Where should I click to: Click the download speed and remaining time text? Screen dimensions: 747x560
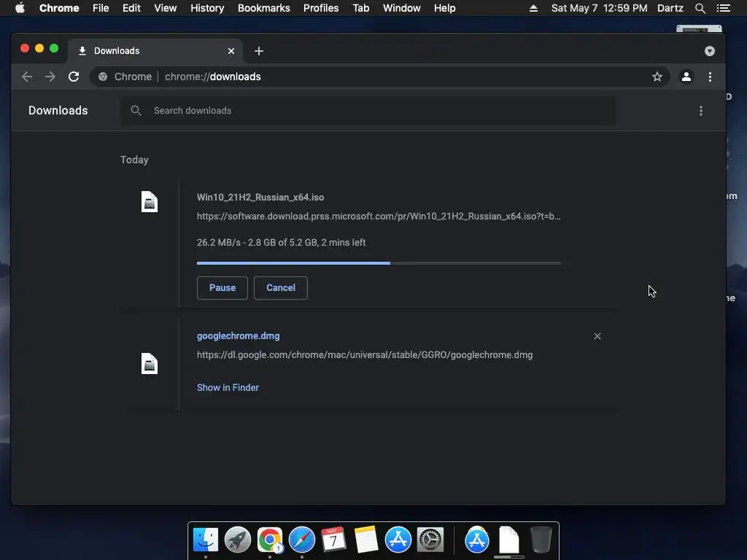281,242
